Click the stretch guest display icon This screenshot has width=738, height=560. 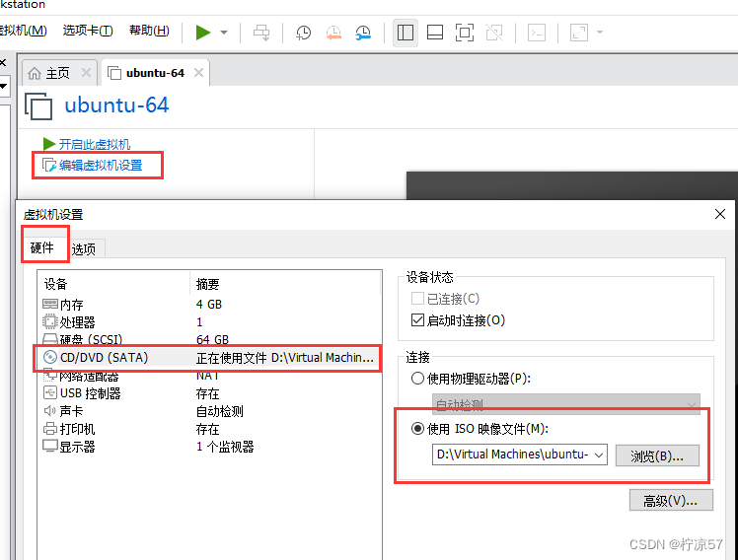pyautogui.click(x=579, y=33)
